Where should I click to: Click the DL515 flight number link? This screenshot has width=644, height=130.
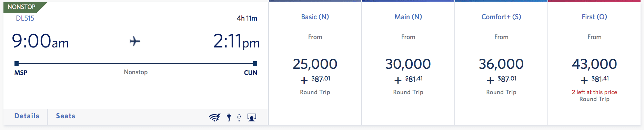click(x=25, y=19)
